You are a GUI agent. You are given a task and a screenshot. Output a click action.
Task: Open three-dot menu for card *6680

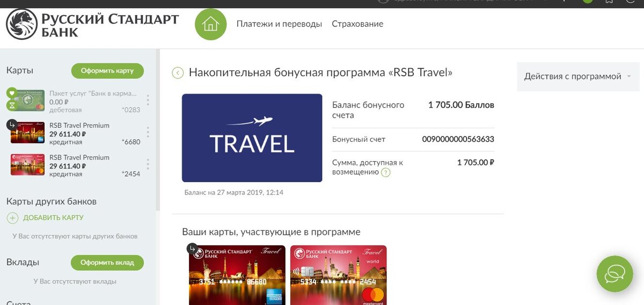(148, 132)
